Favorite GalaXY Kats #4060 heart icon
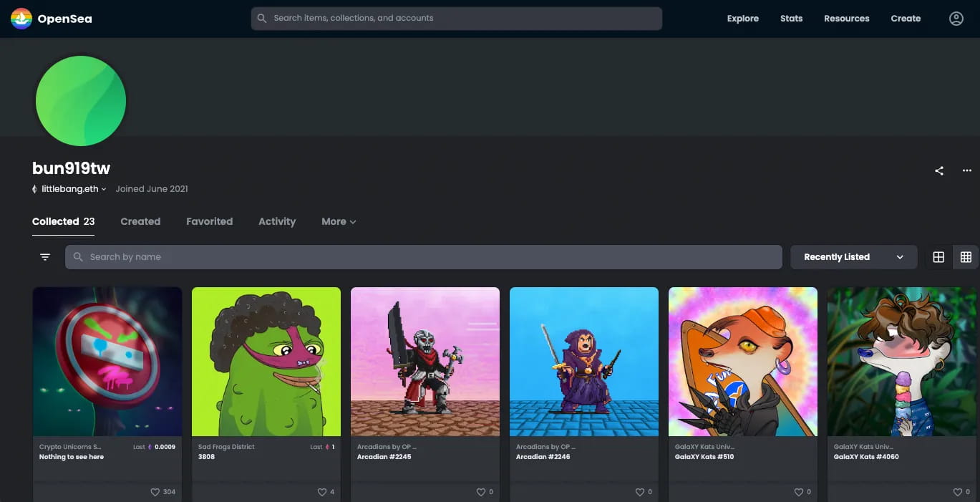Viewport: 980px width, 502px height. point(958,492)
